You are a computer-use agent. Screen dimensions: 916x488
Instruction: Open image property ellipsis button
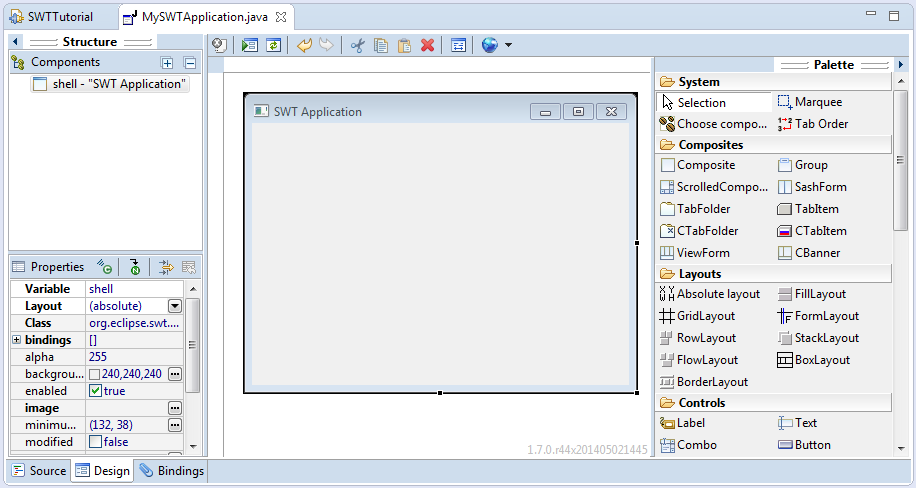175,408
